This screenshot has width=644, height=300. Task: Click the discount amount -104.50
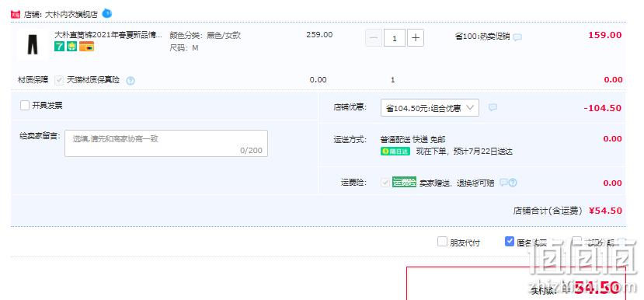pos(603,108)
